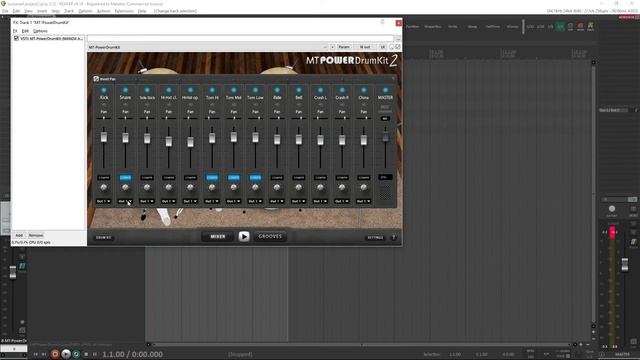Click the transport pause button
This screenshot has width=640, height=360.
95,354
